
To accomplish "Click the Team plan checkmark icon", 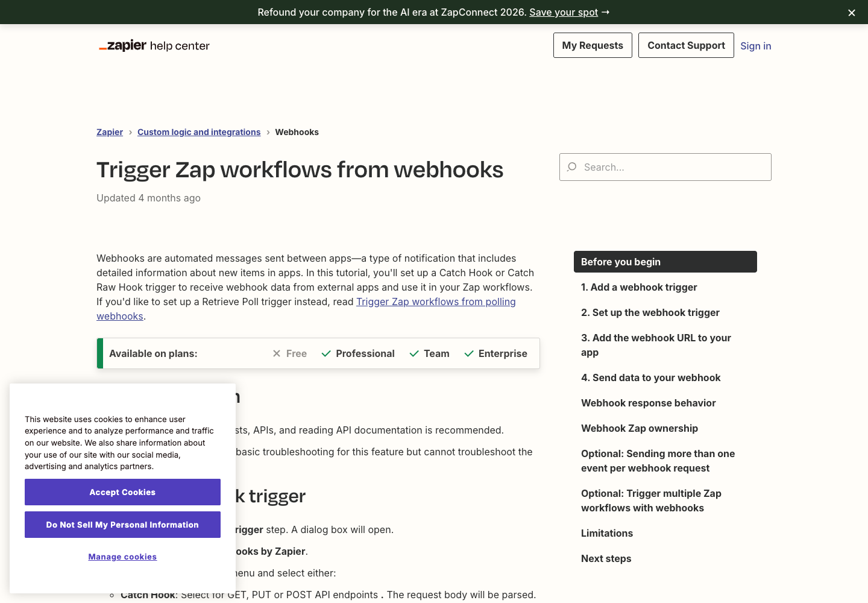I will point(414,353).
